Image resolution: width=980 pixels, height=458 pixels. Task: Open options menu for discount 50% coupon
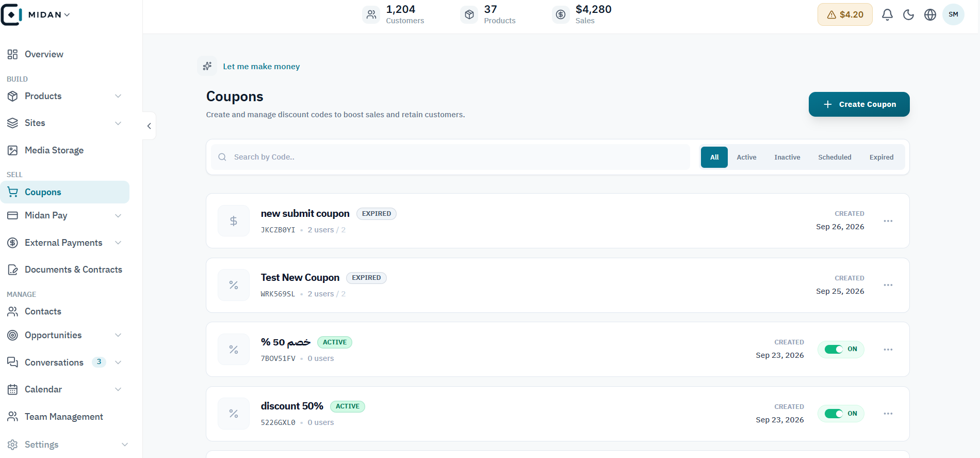click(888, 414)
